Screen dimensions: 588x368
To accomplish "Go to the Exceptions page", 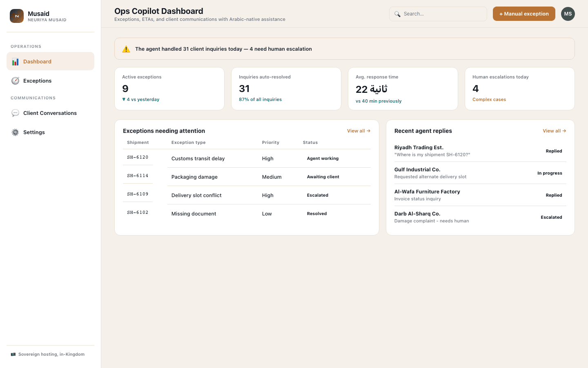I will tap(51, 81).
